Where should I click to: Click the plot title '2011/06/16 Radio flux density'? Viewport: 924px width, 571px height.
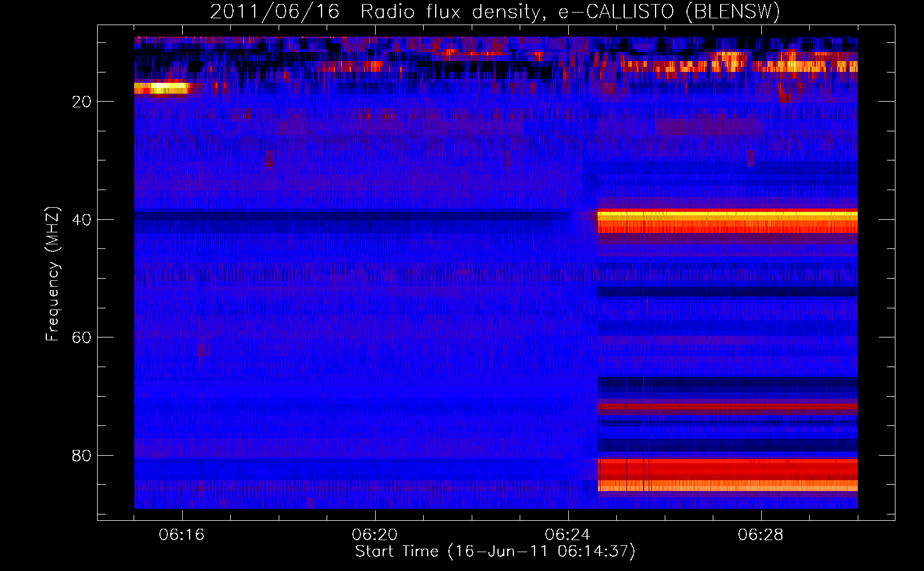[x=375, y=11]
